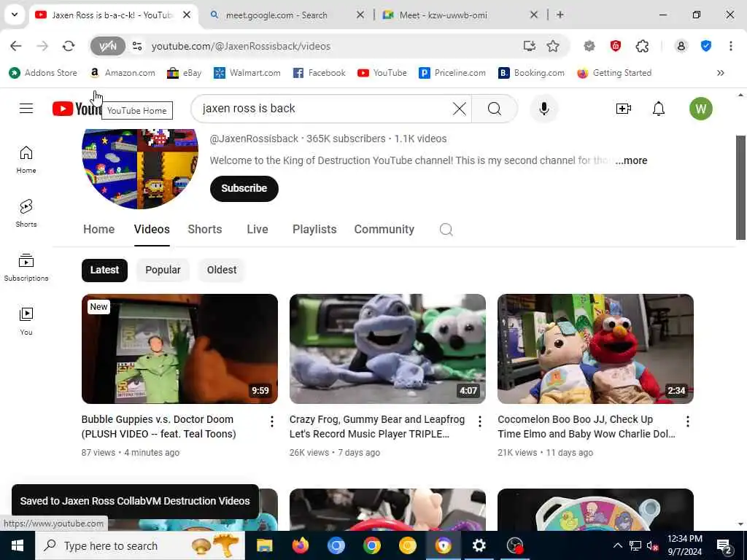Open the Create video icon
This screenshot has height=560, width=747.
point(623,109)
